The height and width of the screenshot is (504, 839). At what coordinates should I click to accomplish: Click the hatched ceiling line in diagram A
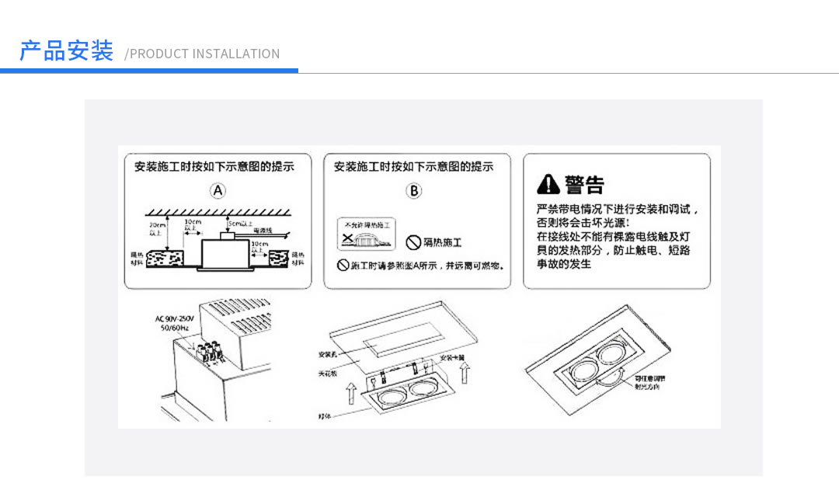click(x=219, y=212)
